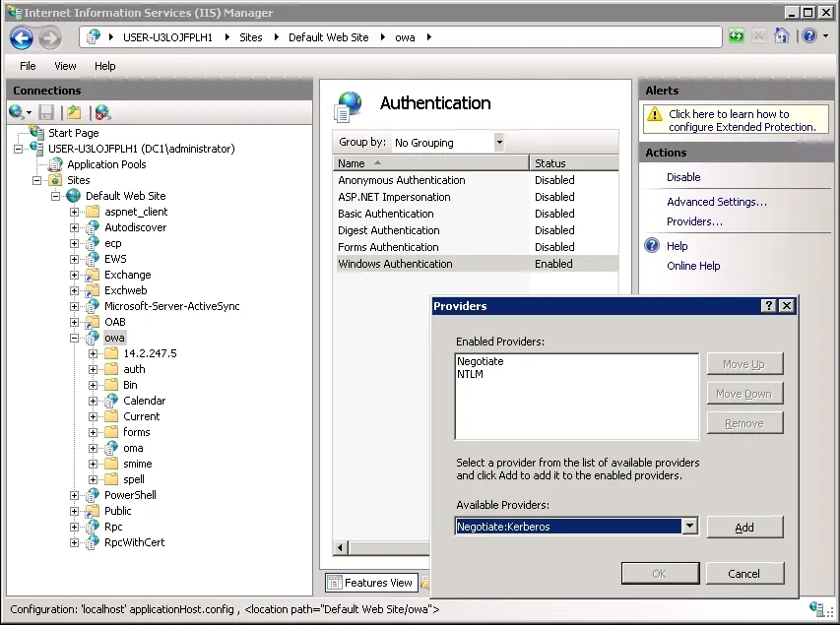This screenshot has height=625, width=840.
Task: Collapse the USER-U3LOJFPLH1 server node
Action: coord(18,149)
